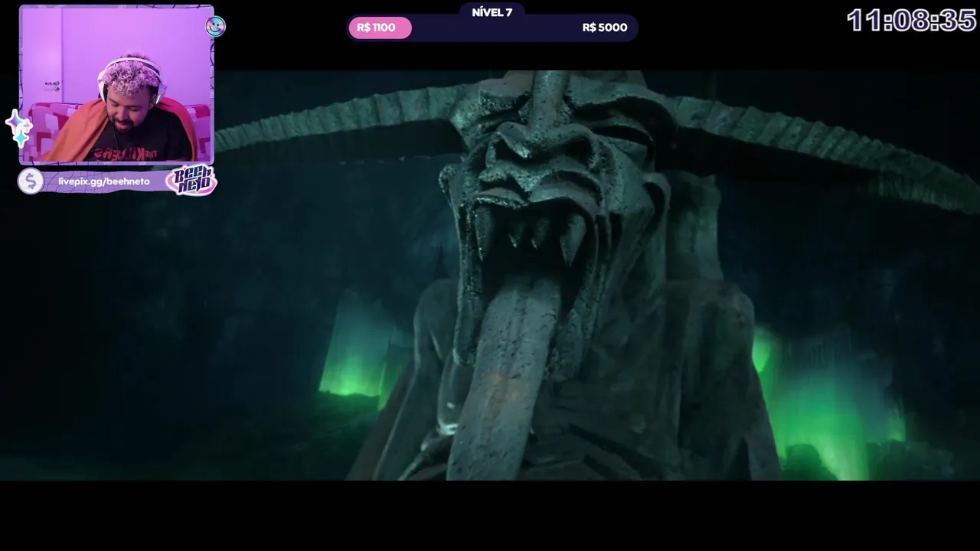Click the NÍVEL 7 level label
This screenshot has width=980, height=551.
(x=492, y=12)
